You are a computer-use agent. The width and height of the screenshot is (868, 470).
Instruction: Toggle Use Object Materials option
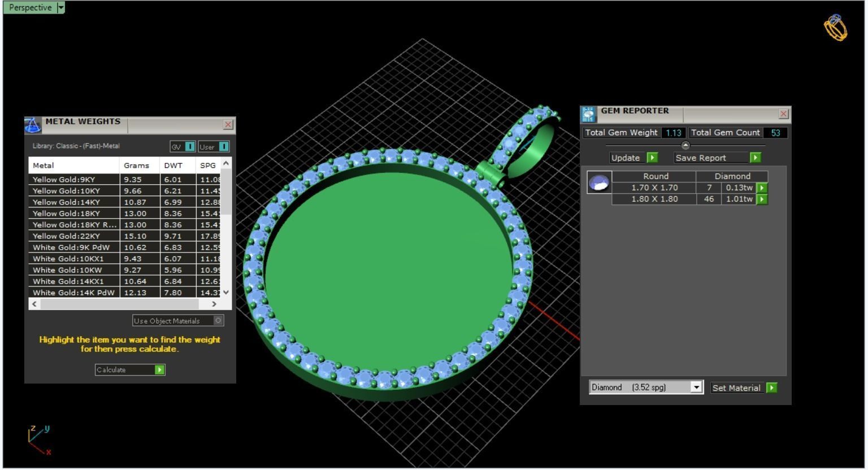[218, 320]
